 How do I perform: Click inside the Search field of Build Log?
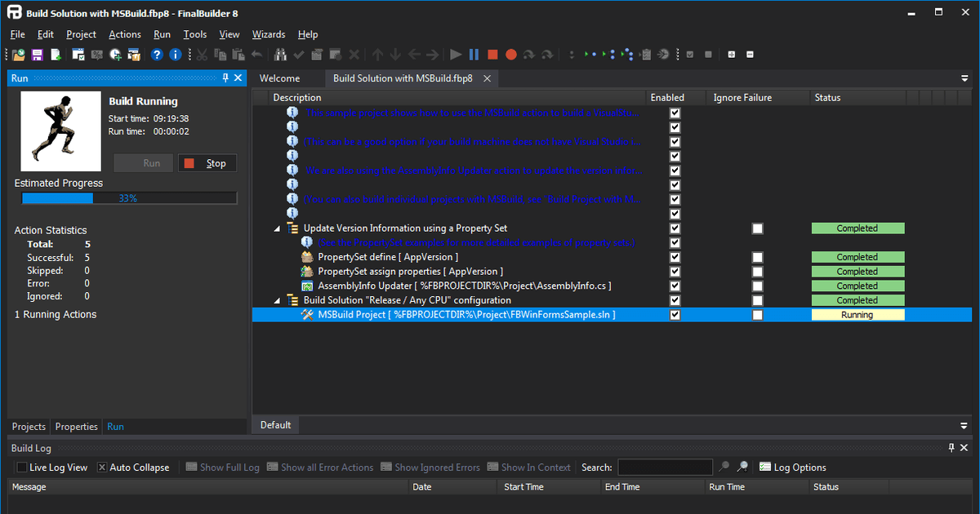[x=665, y=467]
